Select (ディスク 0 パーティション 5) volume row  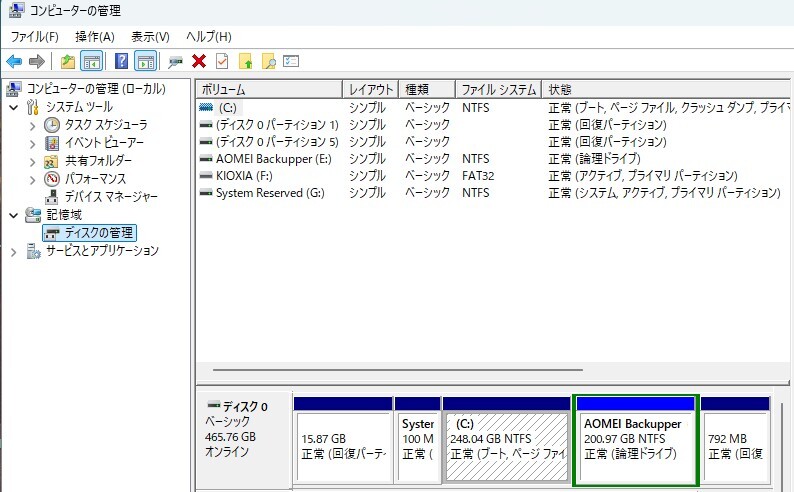pyautogui.click(x=493, y=142)
